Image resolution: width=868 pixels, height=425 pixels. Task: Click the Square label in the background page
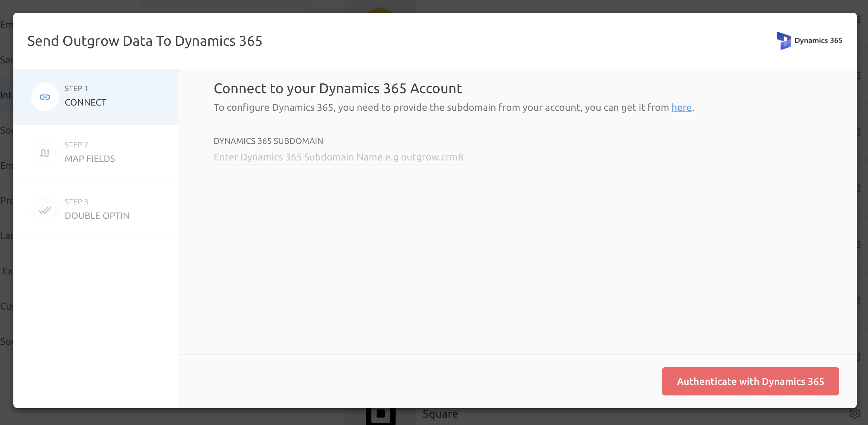click(x=440, y=414)
